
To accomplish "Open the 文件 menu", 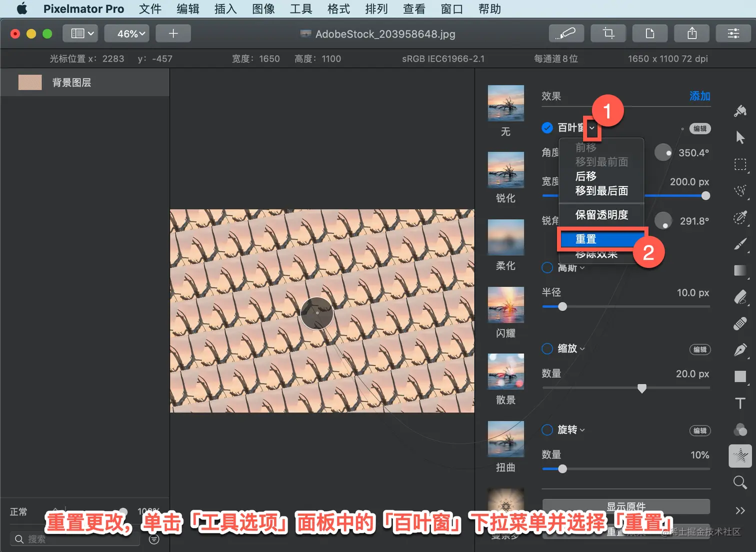I will tap(150, 9).
